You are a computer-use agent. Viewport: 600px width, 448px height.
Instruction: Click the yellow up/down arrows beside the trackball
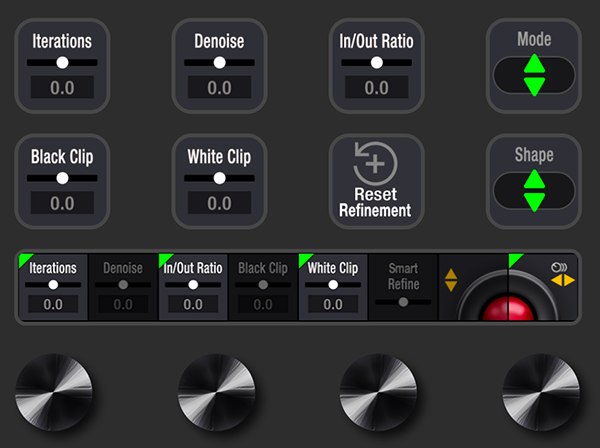click(x=451, y=280)
